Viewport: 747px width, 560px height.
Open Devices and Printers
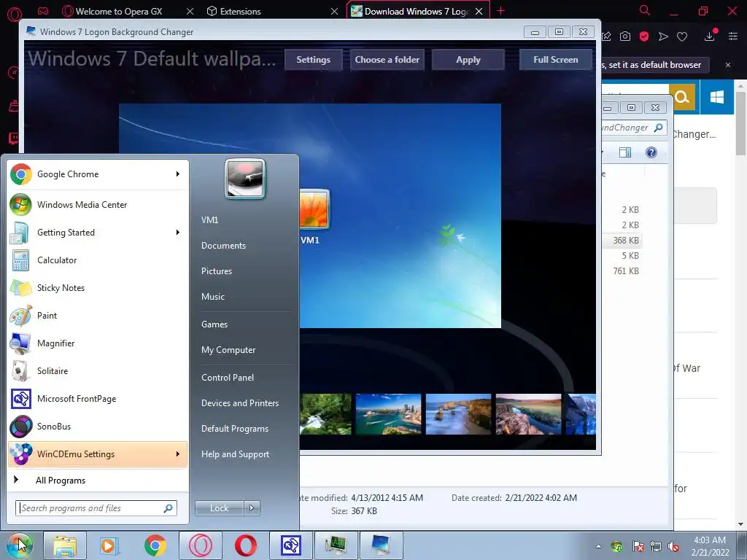(x=240, y=403)
